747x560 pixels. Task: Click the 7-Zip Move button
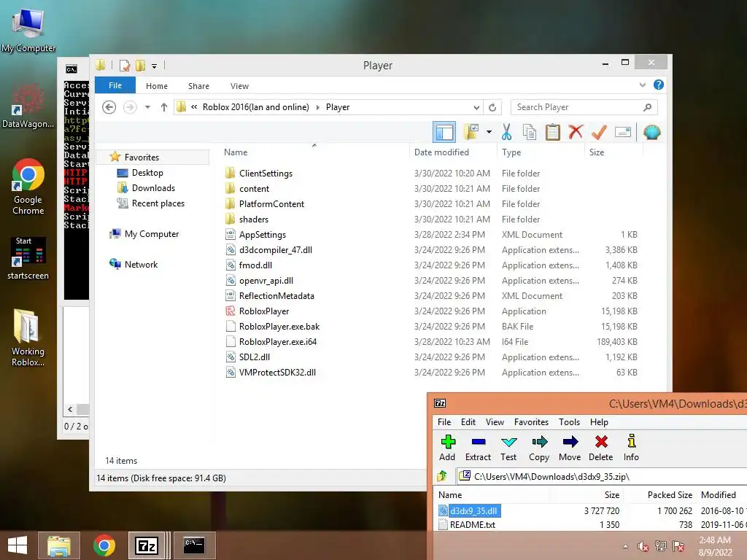(570, 448)
